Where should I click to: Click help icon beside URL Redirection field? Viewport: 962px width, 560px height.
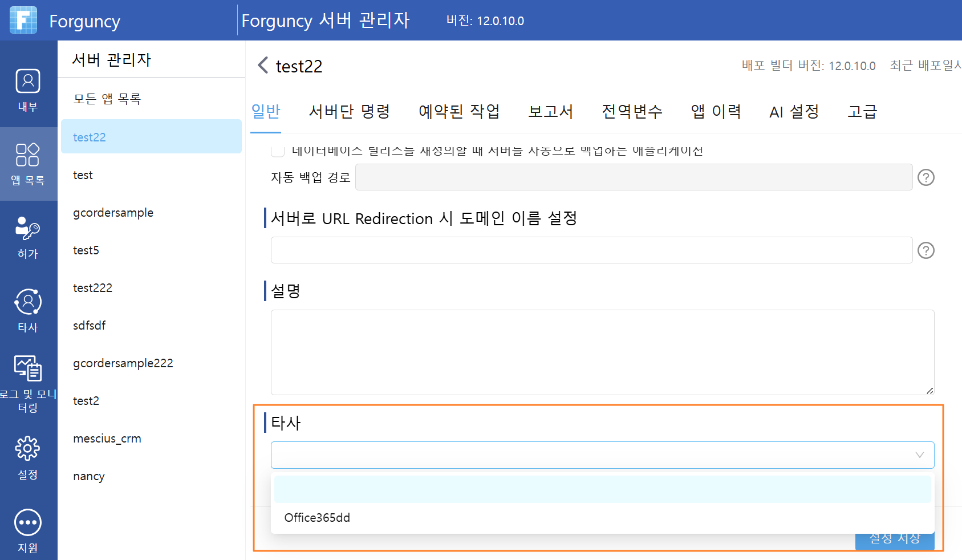click(926, 250)
